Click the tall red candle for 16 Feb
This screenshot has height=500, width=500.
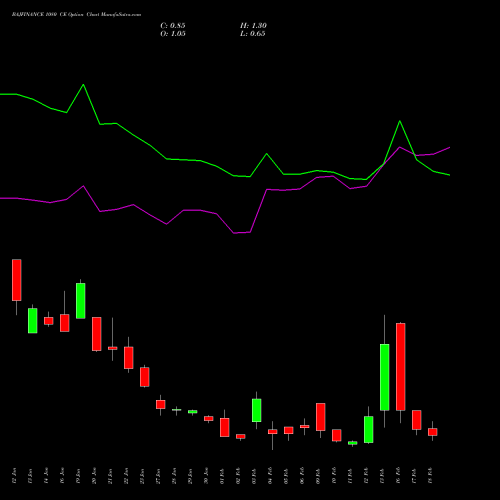pyautogui.click(x=401, y=367)
